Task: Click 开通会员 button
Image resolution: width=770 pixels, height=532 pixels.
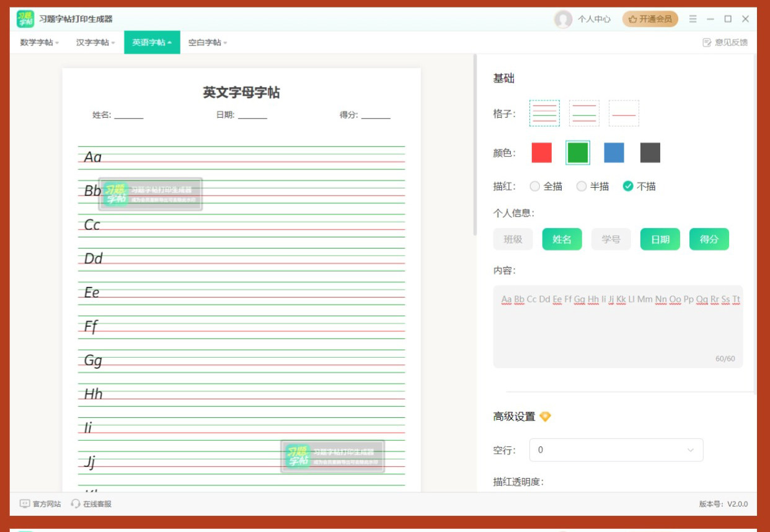Action: click(650, 19)
